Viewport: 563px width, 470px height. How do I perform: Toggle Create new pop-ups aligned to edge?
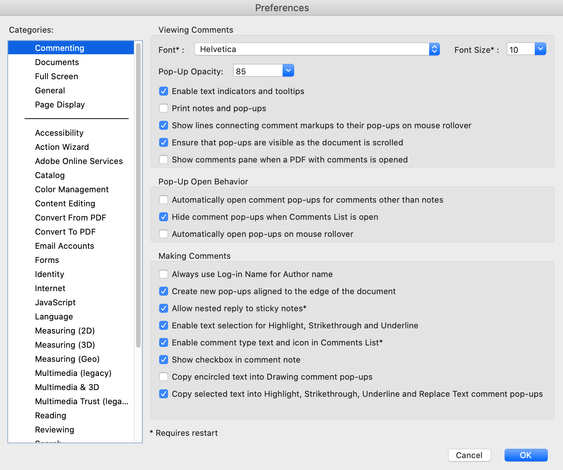pos(163,291)
